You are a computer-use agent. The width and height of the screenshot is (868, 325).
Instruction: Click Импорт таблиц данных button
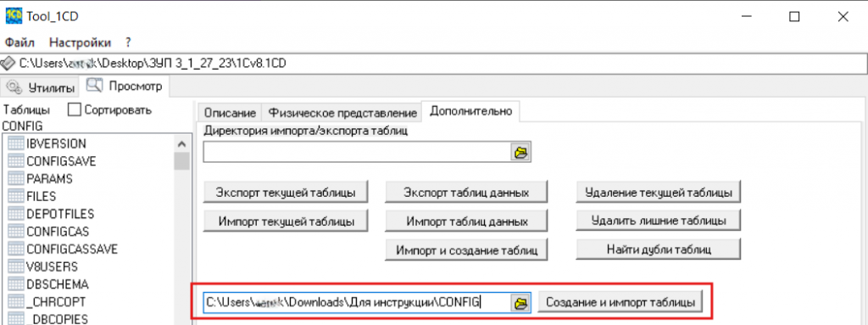coord(466,221)
